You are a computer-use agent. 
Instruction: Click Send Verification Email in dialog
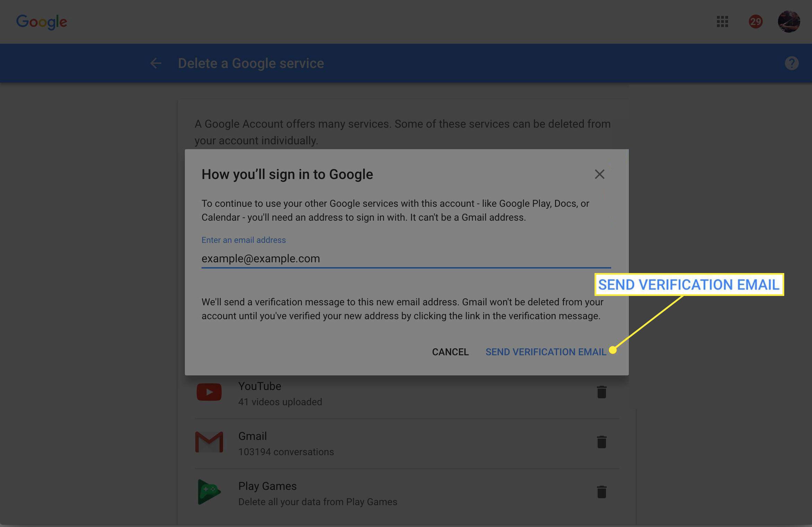tap(546, 352)
